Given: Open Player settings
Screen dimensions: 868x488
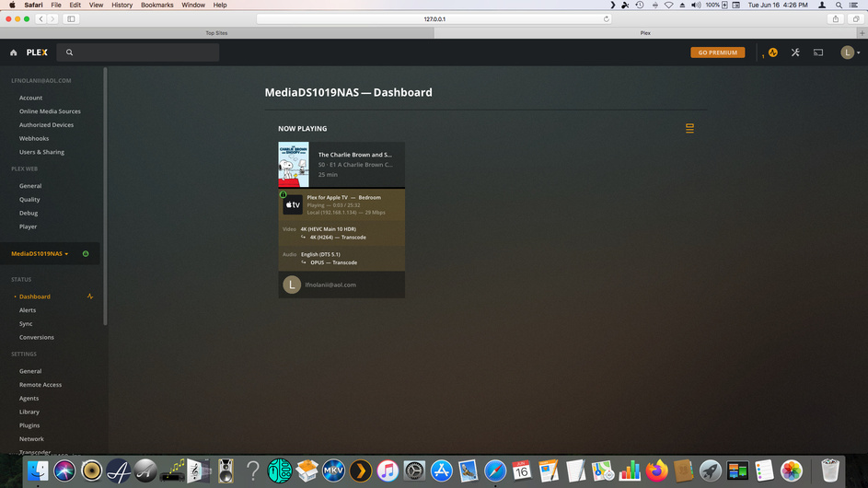Looking at the screenshot, I should pyautogui.click(x=28, y=227).
